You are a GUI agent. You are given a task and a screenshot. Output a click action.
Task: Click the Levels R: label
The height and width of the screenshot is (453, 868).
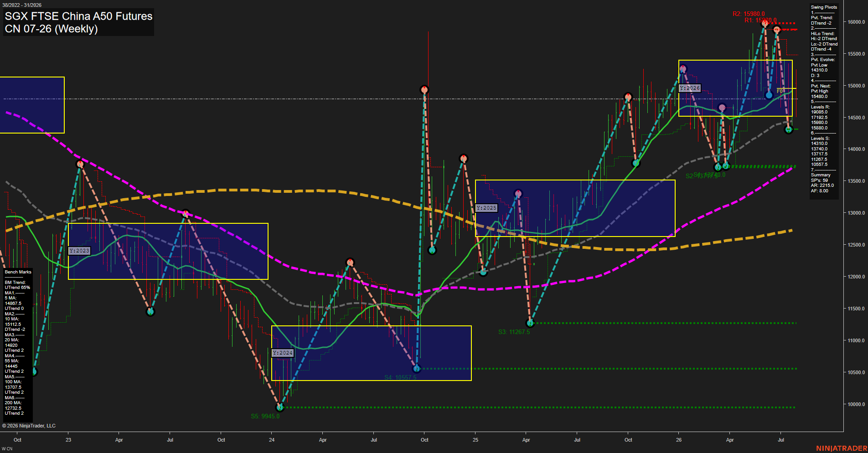(820, 107)
